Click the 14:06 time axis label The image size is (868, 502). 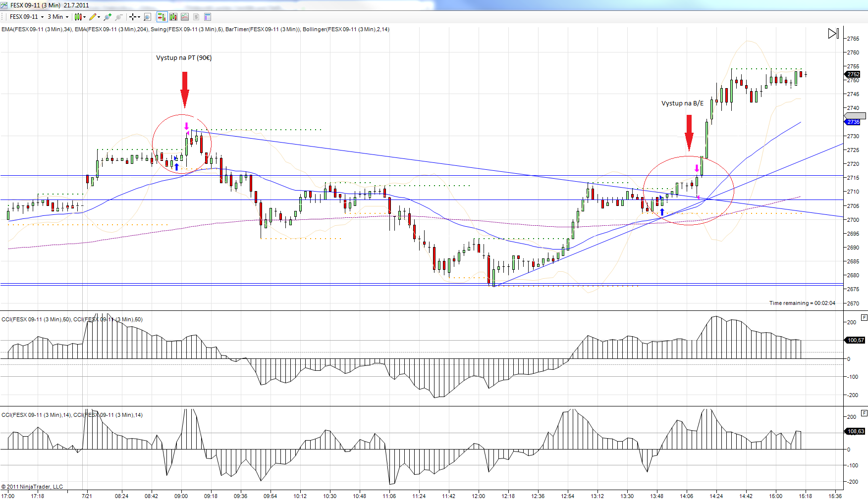coord(686,496)
